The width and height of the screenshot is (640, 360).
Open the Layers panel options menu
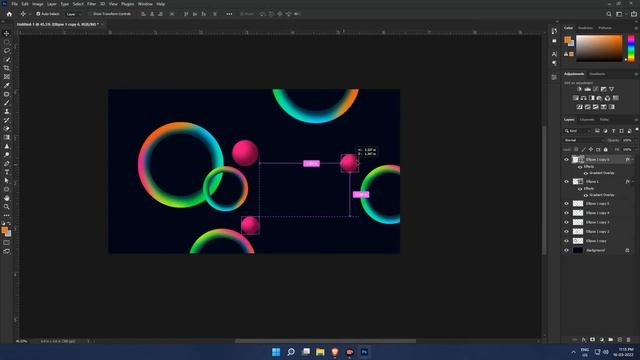tap(636, 120)
